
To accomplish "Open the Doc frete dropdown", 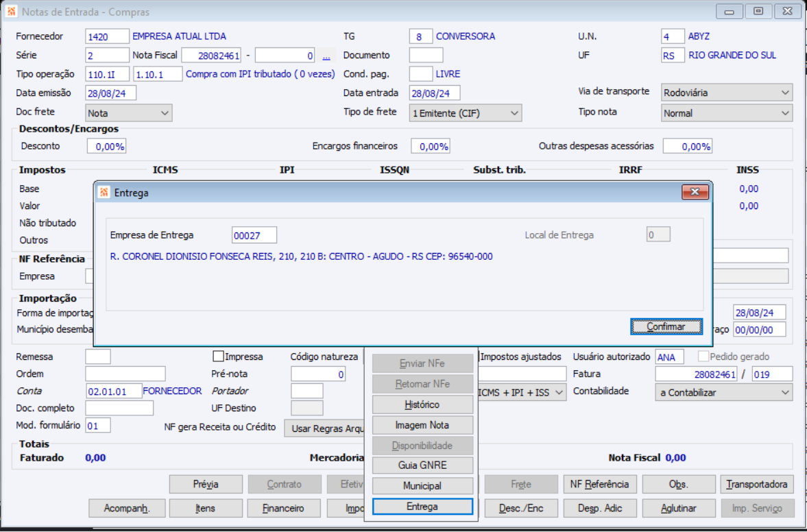I will (129, 113).
